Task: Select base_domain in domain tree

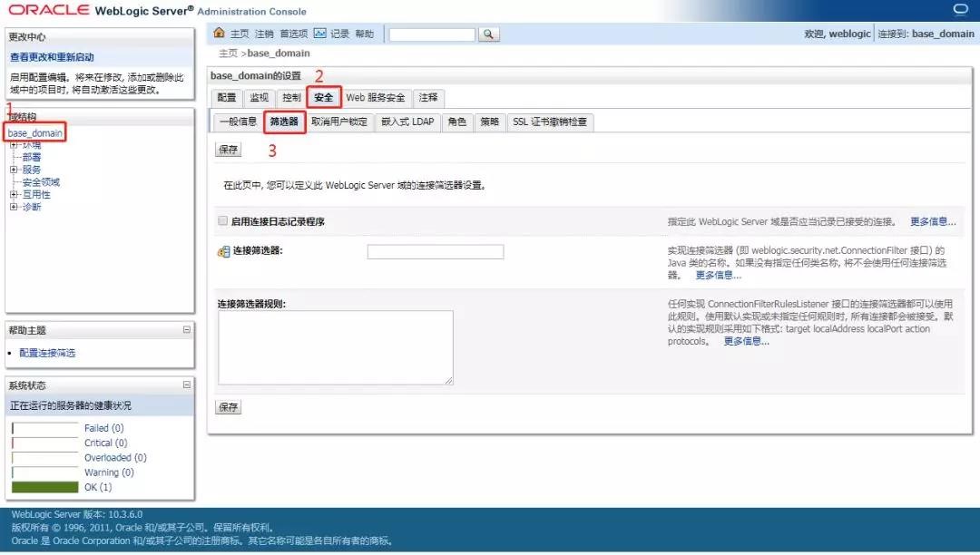Action: (x=35, y=133)
